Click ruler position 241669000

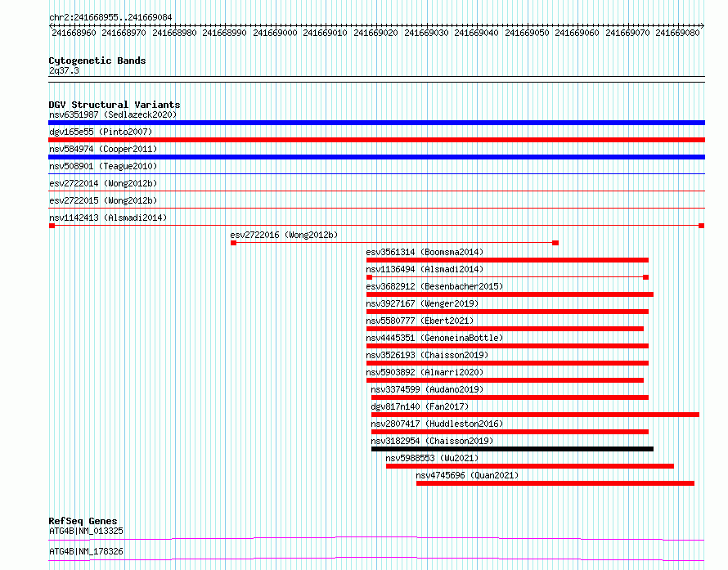[275, 33]
